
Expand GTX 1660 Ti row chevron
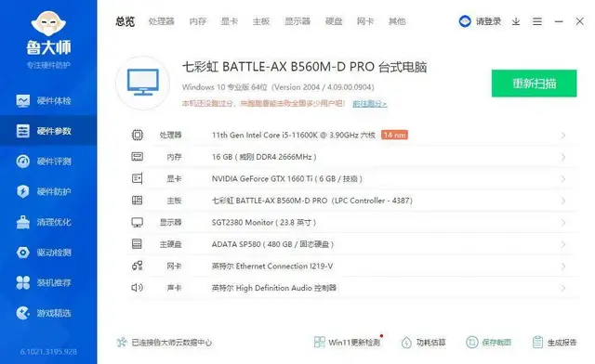point(563,179)
